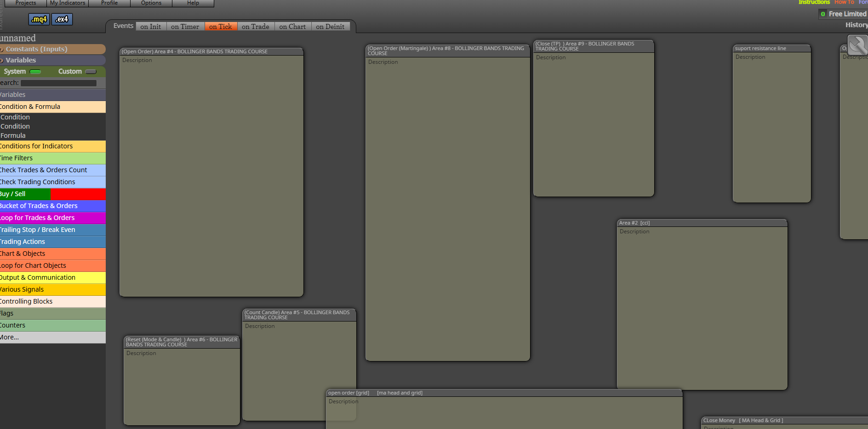
Task: Expand the Time Filters category
Action: (x=52, y=158)
